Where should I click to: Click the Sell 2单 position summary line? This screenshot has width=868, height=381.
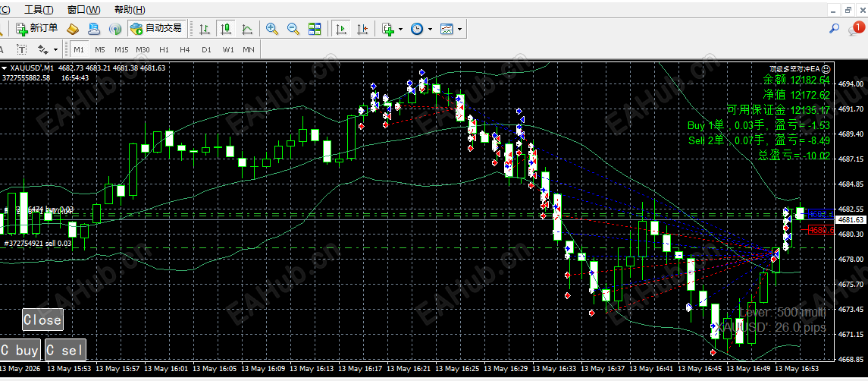click(760, 140)
